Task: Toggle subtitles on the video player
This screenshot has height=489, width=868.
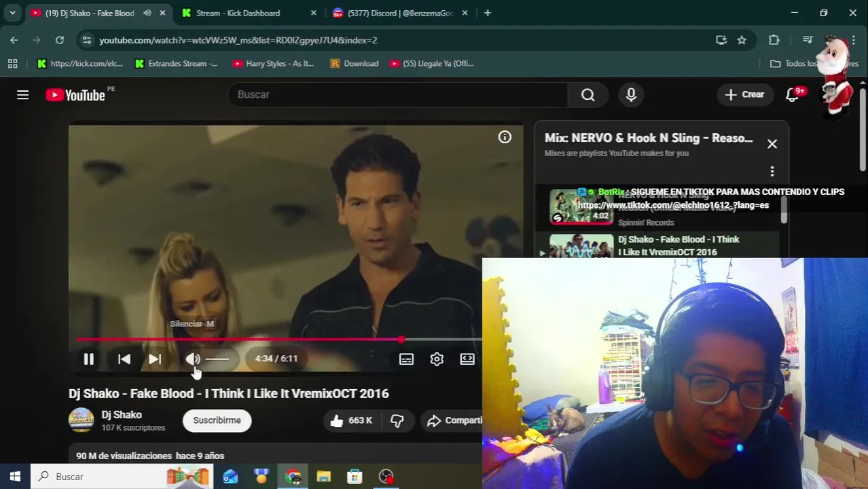Action: 406,359
